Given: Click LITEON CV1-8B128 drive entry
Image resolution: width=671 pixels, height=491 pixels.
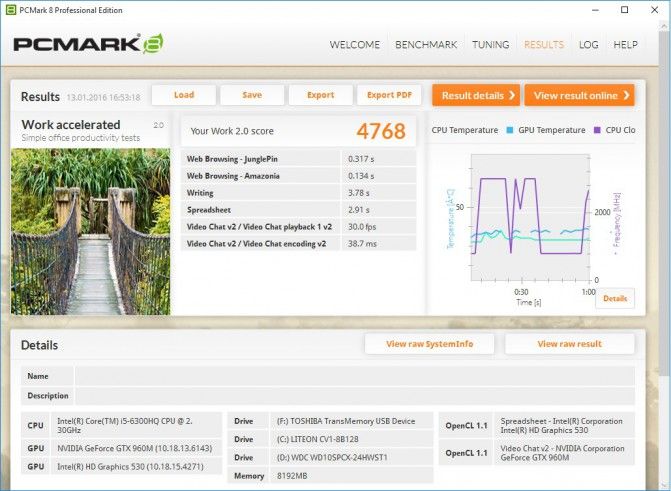Looking at the screenshot, I should pyautogui.click(x=352, y=439).
